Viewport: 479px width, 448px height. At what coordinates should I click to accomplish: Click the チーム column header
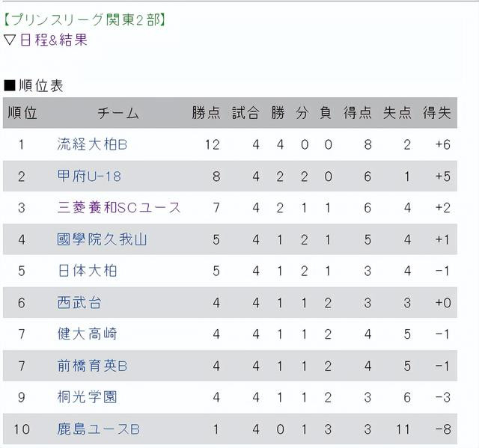click(x=118, y=113)
